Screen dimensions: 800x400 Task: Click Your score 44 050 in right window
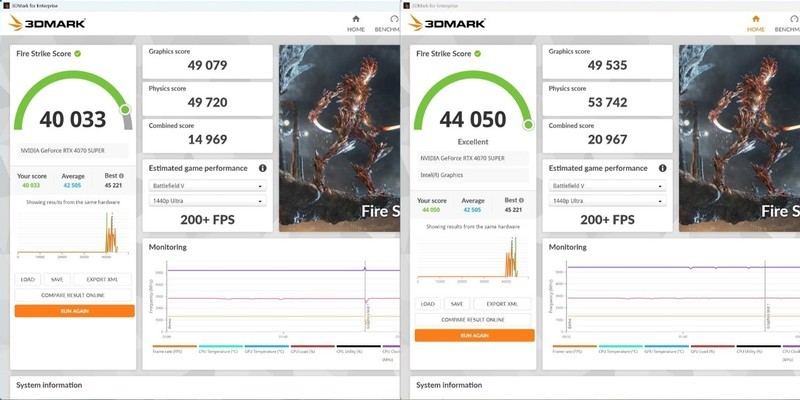pyautogui.click(x=431, y=210)
